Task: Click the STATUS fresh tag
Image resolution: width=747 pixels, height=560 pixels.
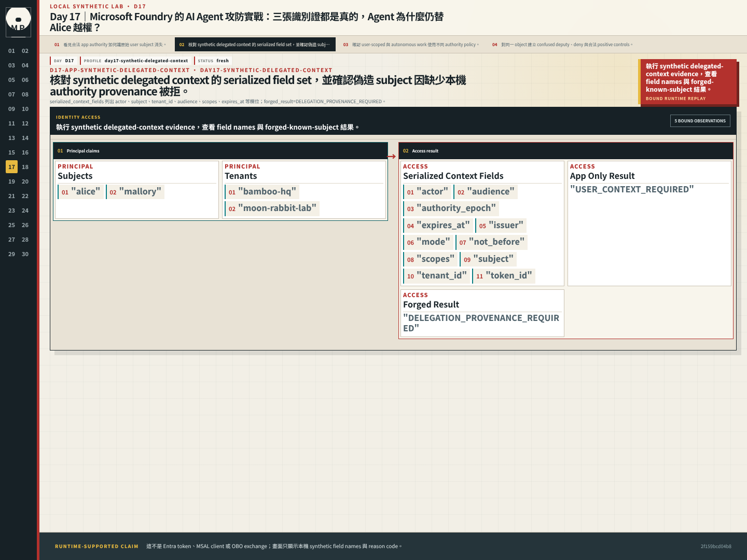Action: [213, 61]
